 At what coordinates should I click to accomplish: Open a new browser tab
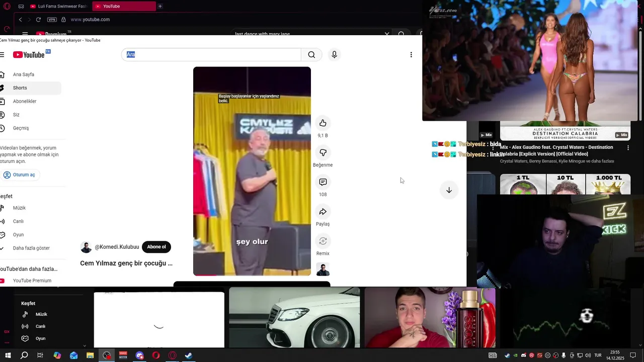point(160,6)
